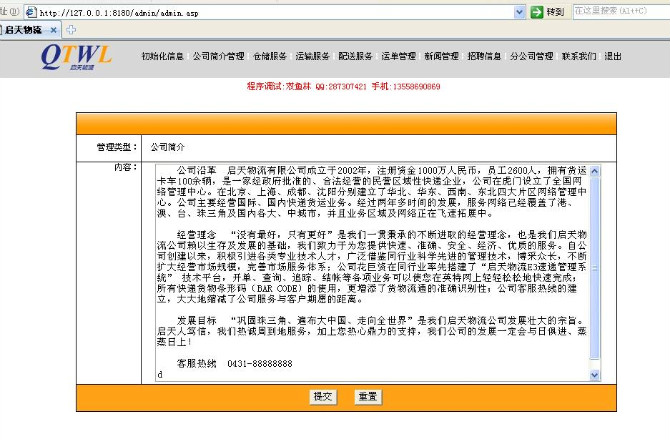Click textarea scrollbar up arrow
The width and height of the screenshot is (670, 440).
point(595,171)
